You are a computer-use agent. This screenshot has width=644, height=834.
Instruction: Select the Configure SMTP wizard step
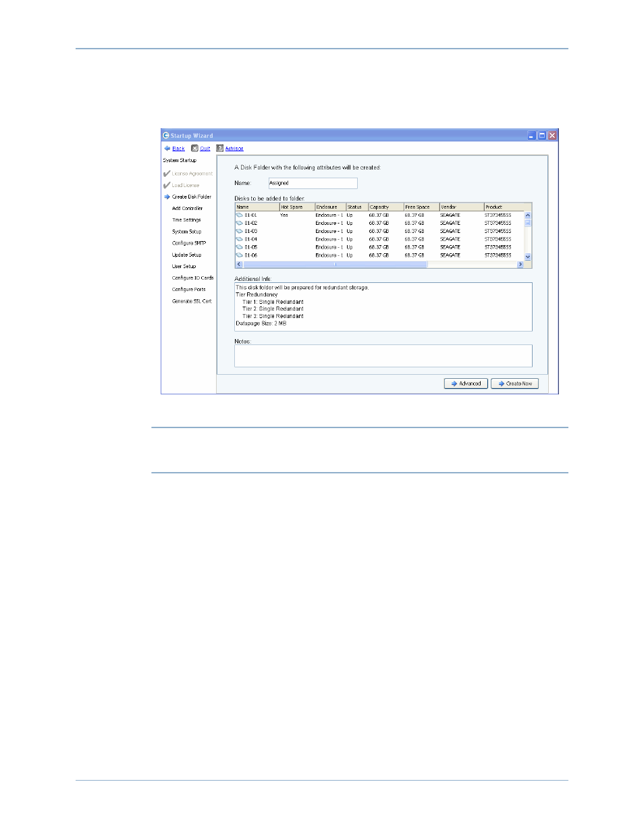click(x=189, y=243)
